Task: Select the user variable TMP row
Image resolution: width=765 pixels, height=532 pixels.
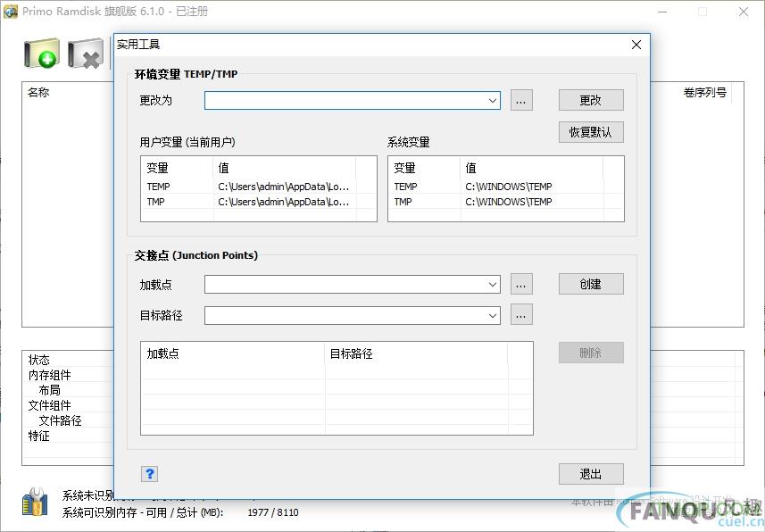Action: pyautogui.click(x=259, y=202)
